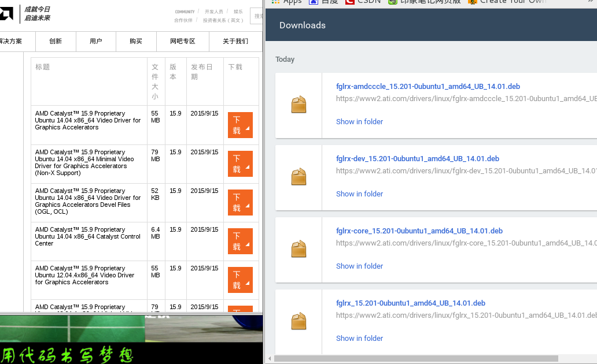Click the Apps bookmarks bar shortcut
The width and height of the screenshot is (597, 364).
coord(286,2)
